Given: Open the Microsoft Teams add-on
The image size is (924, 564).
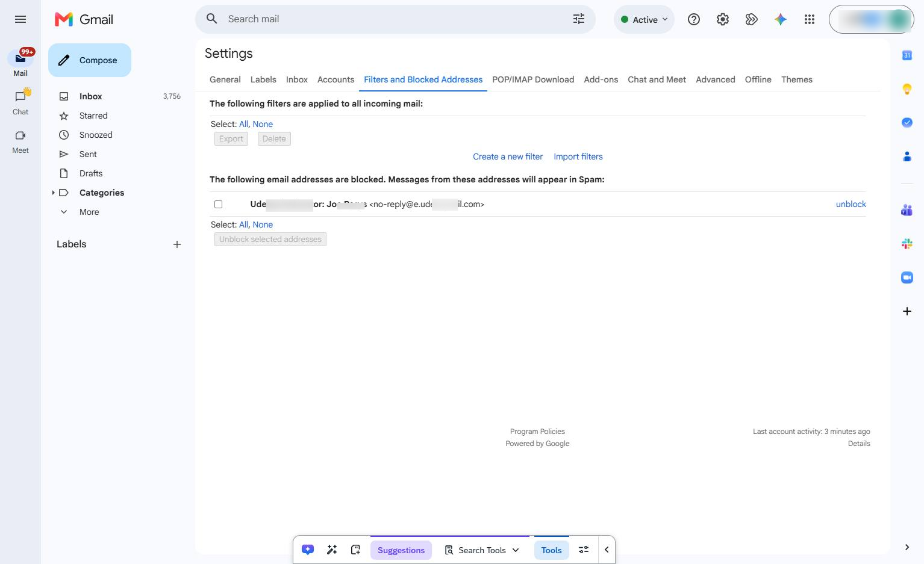Looking at the screenshot, I should pos(907,210).
